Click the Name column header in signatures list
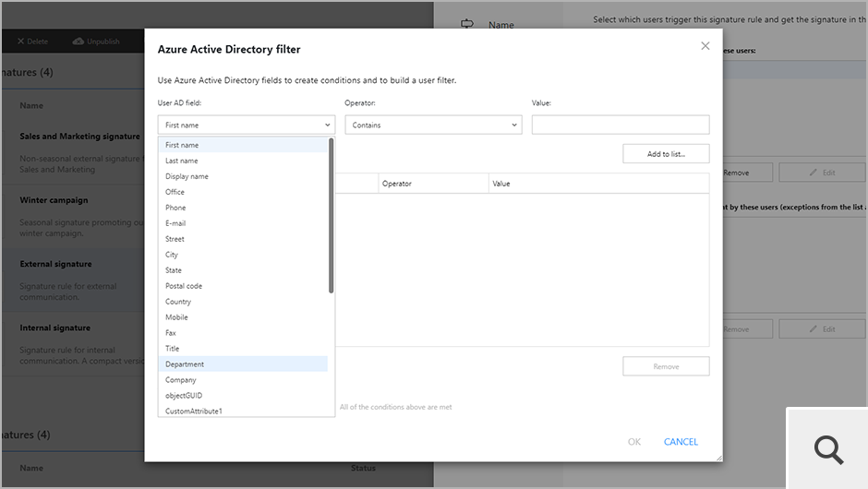This screenshot has width=868, height=489. coord(31,106)
